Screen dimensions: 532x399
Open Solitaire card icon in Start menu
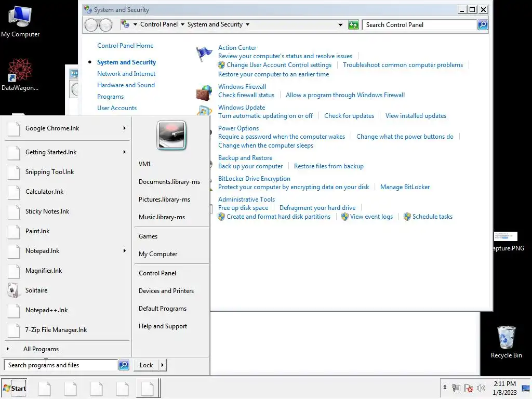coord(13,290)
